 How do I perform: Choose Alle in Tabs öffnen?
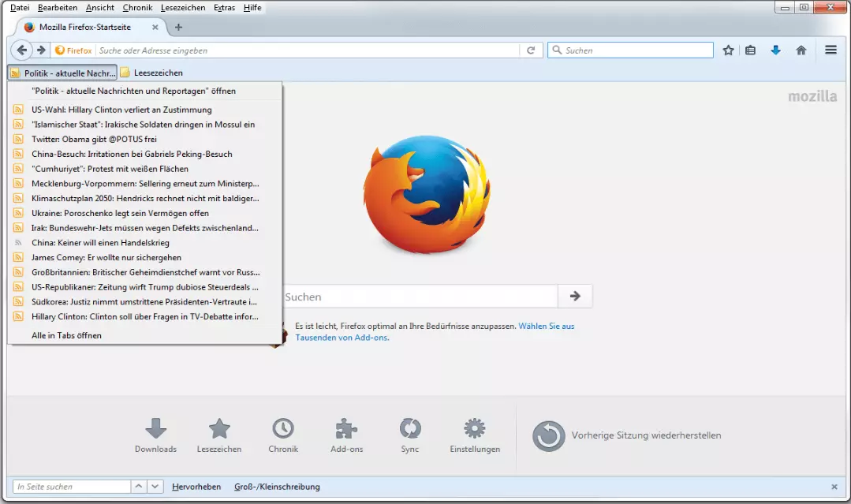[144, 335]
